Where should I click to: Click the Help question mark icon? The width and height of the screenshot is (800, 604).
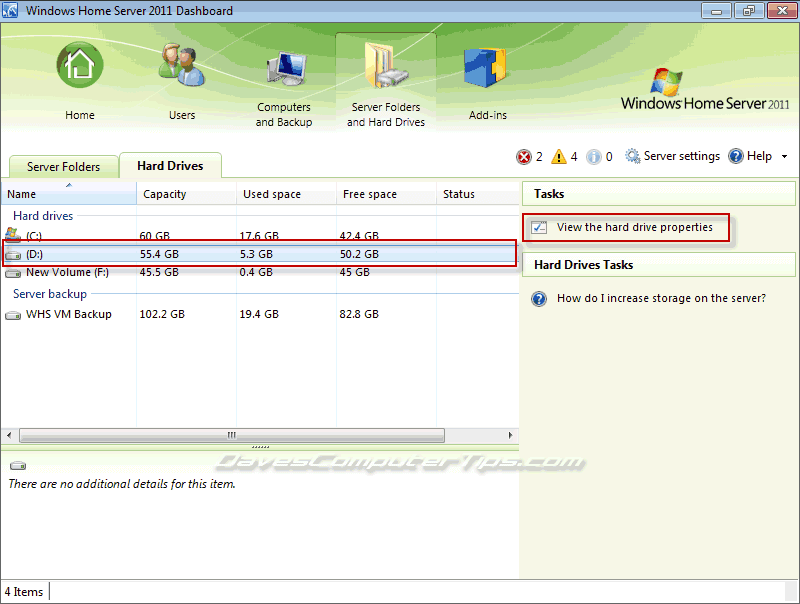click(736, 156)
